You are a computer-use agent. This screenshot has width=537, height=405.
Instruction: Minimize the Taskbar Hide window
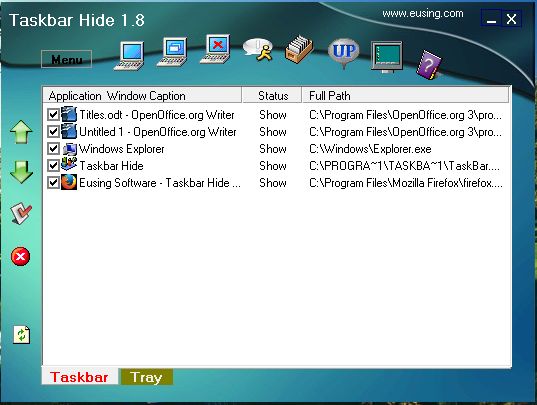[x=491, y=18]
